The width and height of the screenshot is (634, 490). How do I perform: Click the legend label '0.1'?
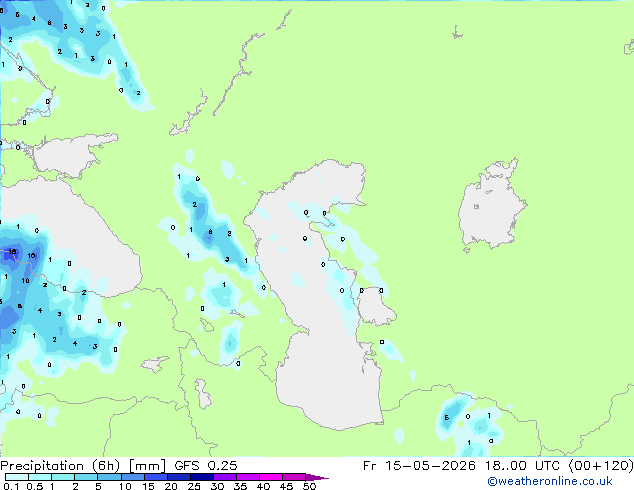(x=11, y=486)
